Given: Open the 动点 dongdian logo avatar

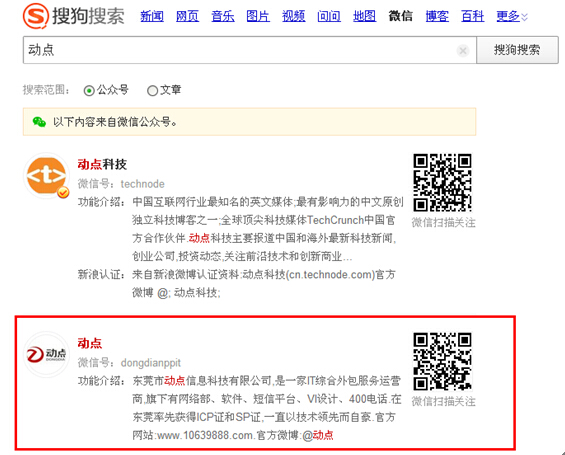Looking at the screenshot, I should click(x=46, y=354).
